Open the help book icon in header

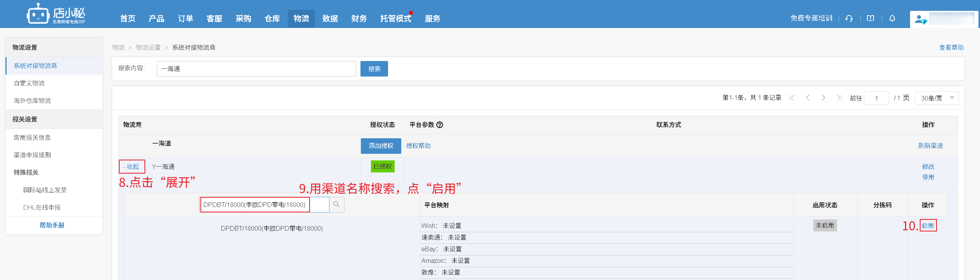click(870, 18)
